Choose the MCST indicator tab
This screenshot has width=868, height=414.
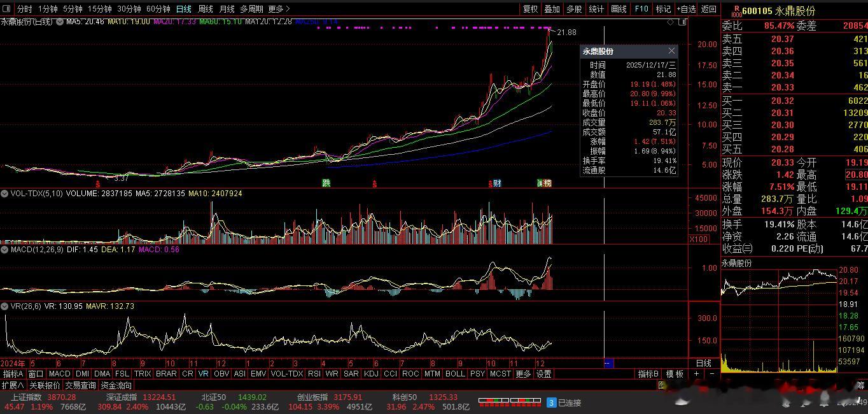(500, 374)
